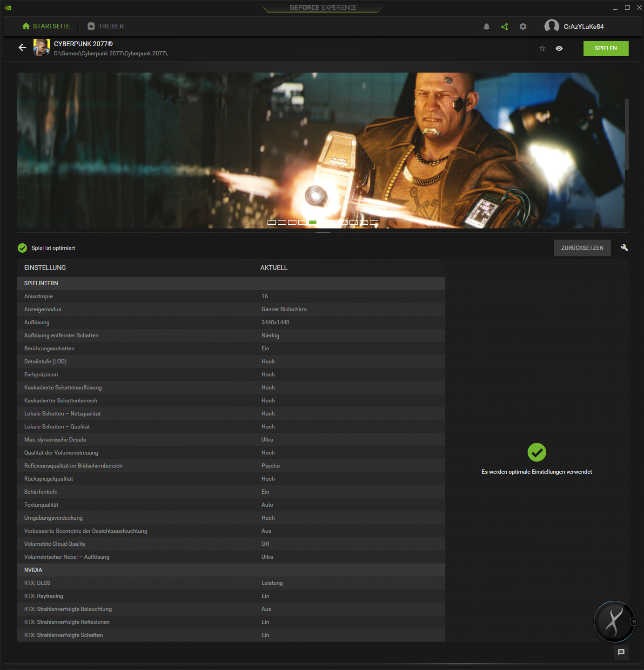
Task: Select the 'RTX: Raytracing' row
Action: [231, 596]
